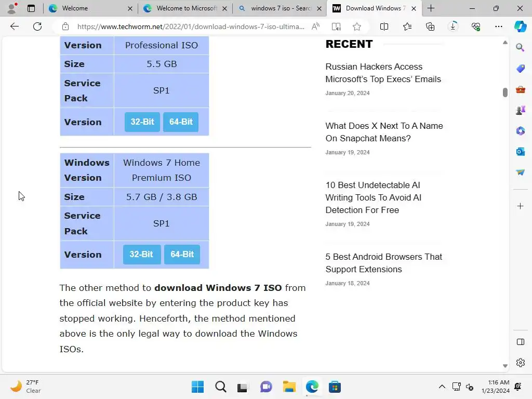The height and width of the screenshot is (399, 532).
Task: Open a new tab with plus button
Action: click(x=431, y=8)
